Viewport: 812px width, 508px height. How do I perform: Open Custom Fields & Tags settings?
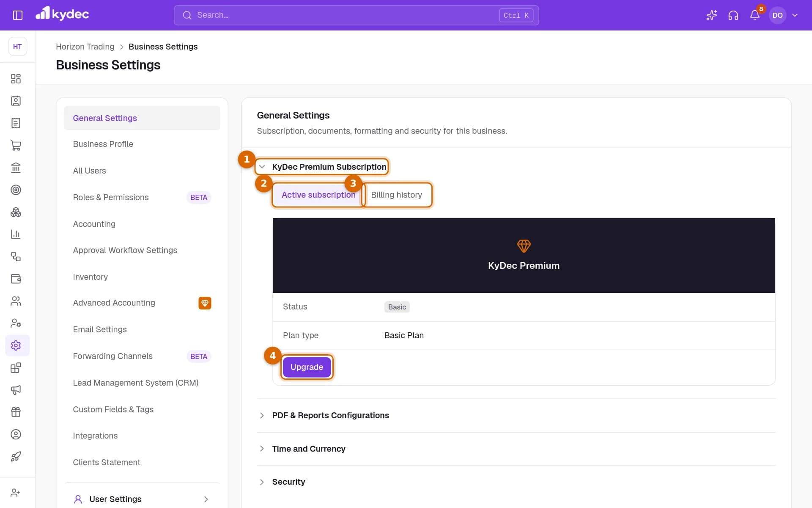tap(142, 409)
